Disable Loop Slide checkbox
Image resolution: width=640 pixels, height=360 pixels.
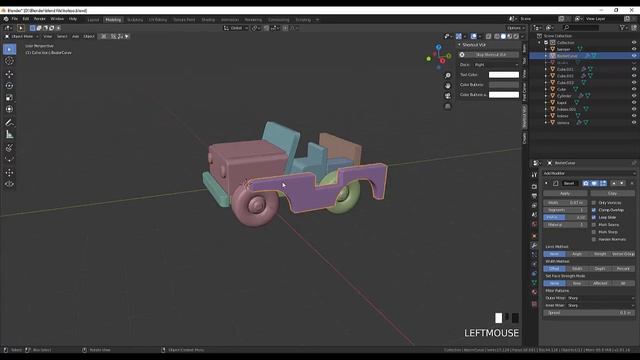594,217
